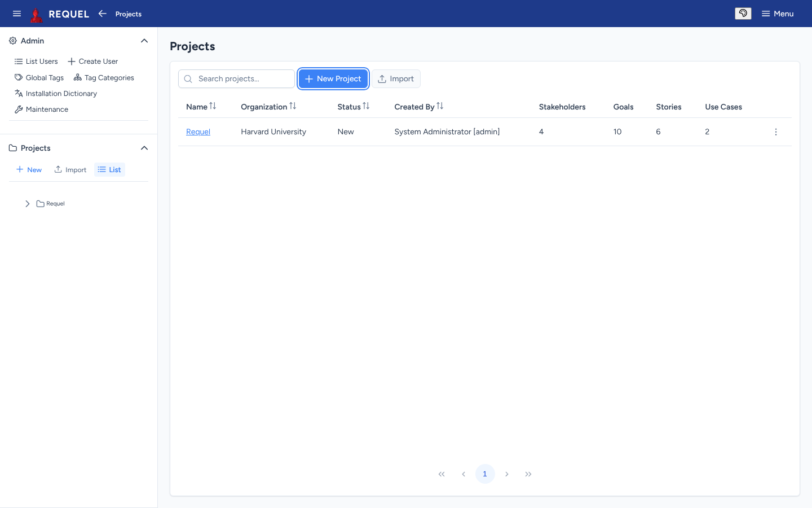Go to next page
Screen dimensions: 812x508
click(507, 474)
